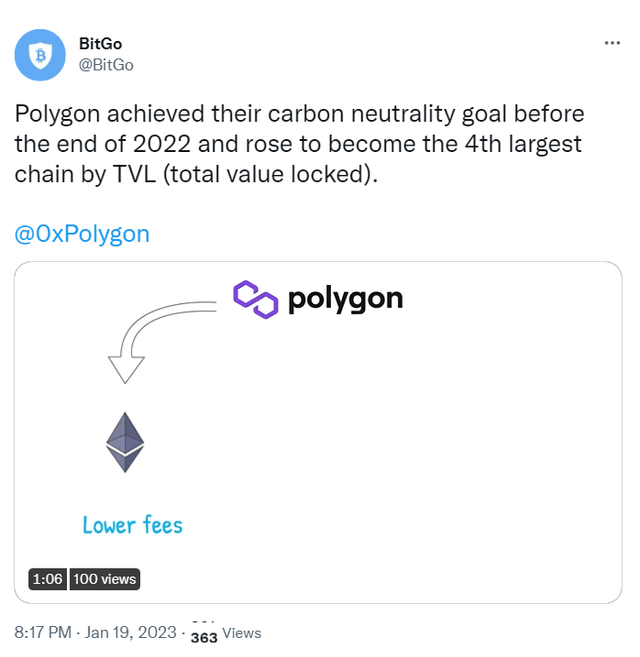Click the purple Polygon logo symbol
The width and height of the screenshot is (640, 657).
click(x=255, y=299)
